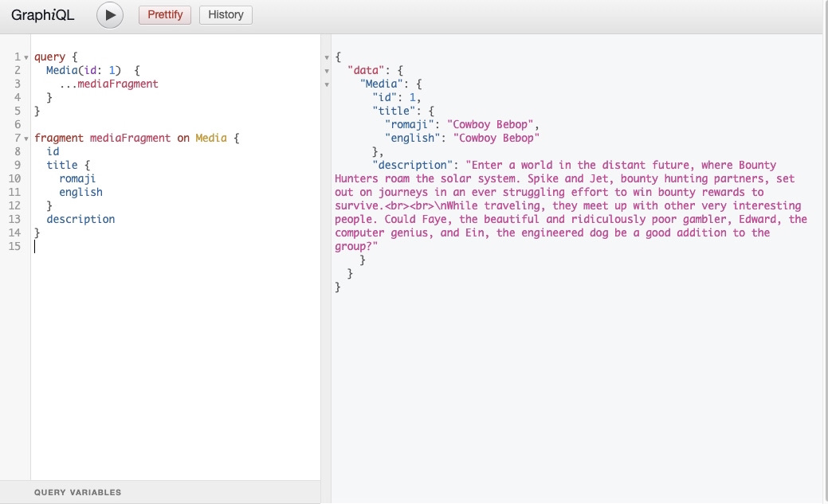Click the "description" key in results

tap(413, 165)
